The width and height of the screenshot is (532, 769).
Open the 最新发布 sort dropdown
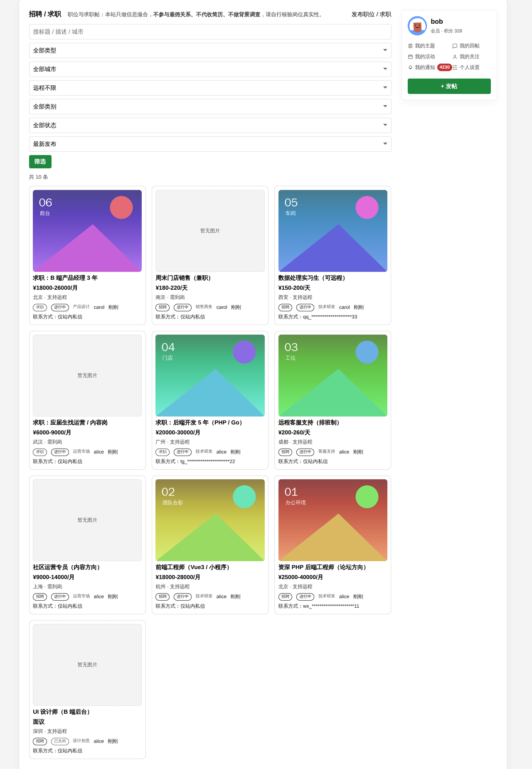[210, 144]
